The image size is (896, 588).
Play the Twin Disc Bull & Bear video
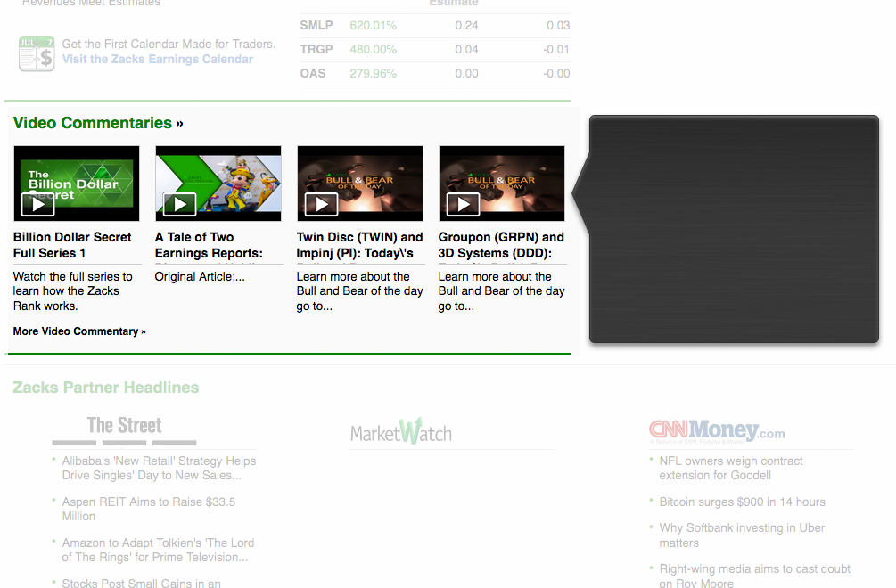pyautogui.click(x=359, y=184)
